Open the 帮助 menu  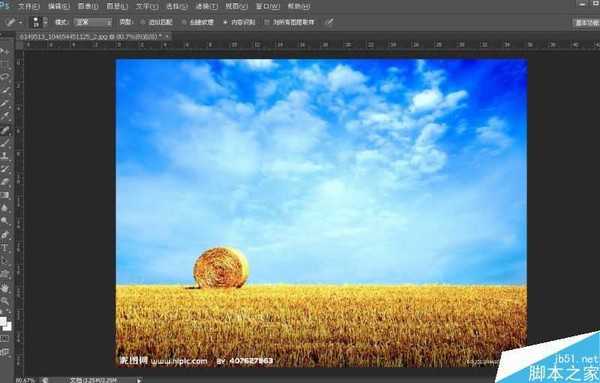point(299,7)
